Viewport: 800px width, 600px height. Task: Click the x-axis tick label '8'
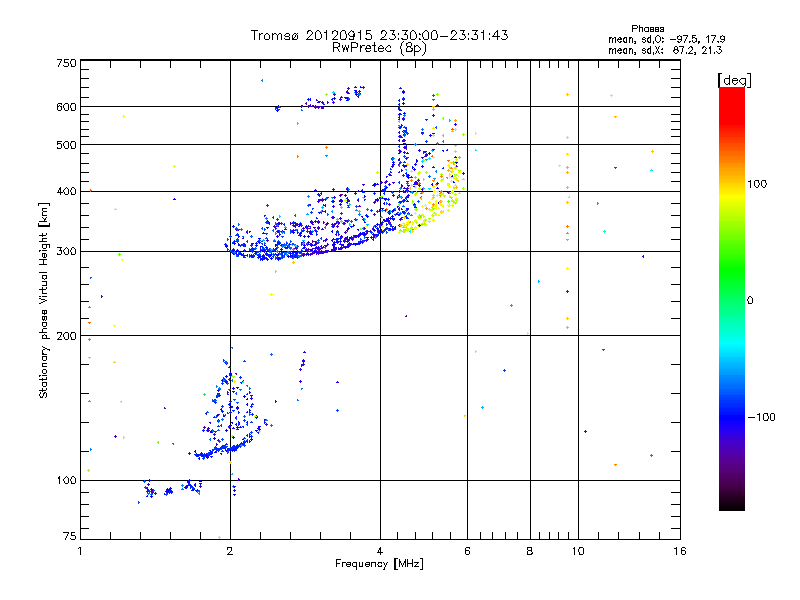click(x=530, y=552)
